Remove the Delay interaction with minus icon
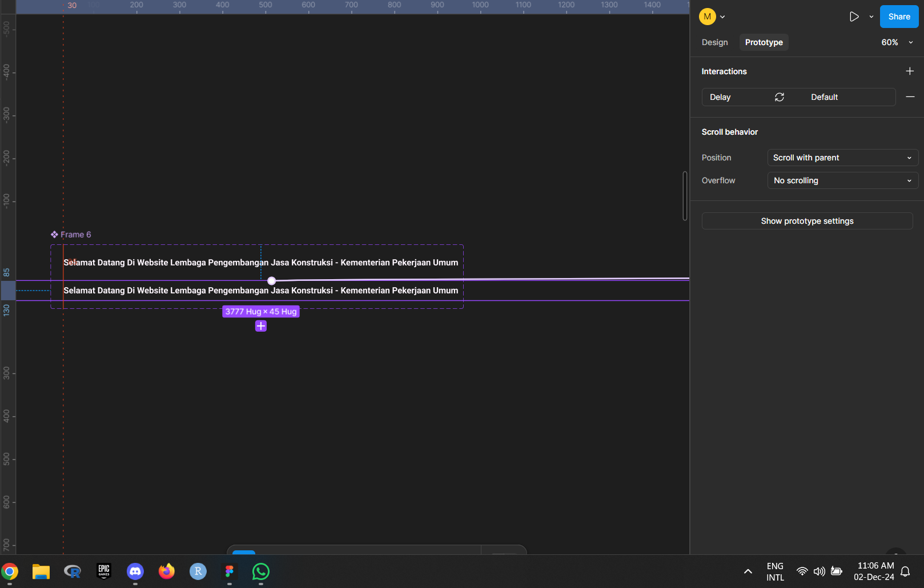Image resolution: width=924 pixels, height=588 pixels. [x=910, y=96]
